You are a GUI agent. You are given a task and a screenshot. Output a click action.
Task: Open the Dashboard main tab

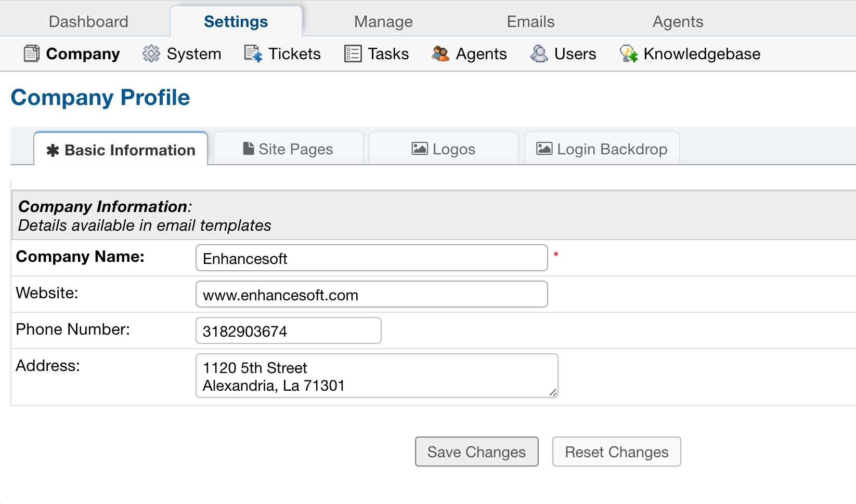[x=88, y=22]
